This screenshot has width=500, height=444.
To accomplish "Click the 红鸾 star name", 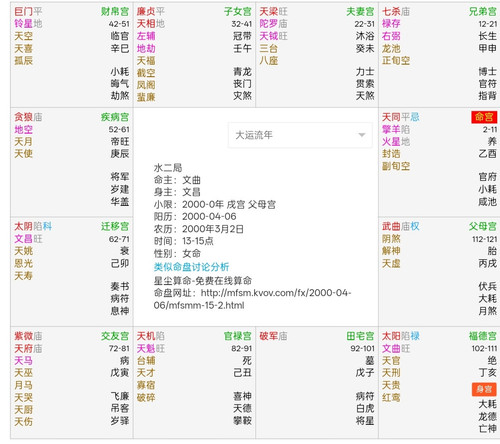I will pyautogui.click(x=391, y=397).
